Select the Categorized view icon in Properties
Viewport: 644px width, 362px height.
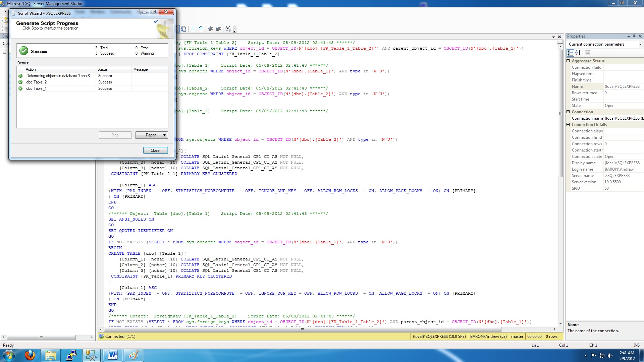tap(570, 53)
